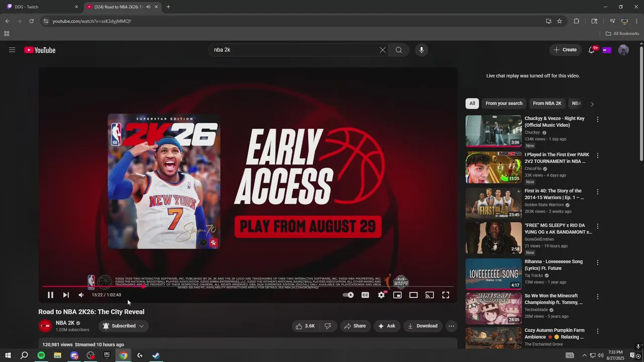Open the Chuckyy & Veeze Right Key thumbnail
This screenshot has height=362, width=644.
[494, 131]
